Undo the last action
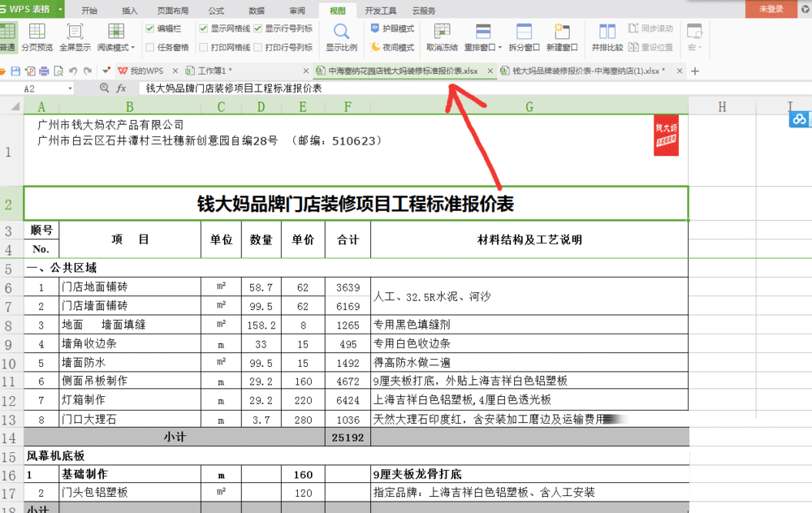The height and width of the screenshot is (513, 812). click(x=73, y=71)
